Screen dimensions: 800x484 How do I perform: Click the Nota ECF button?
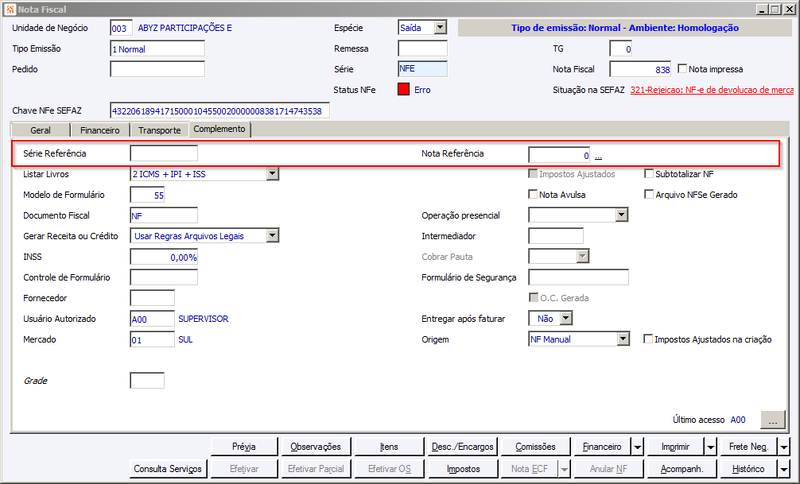pyautogui.click(x=530, y=469)
